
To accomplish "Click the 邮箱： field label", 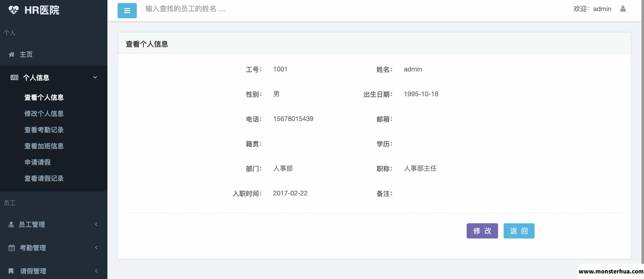I will click(385, 119).
